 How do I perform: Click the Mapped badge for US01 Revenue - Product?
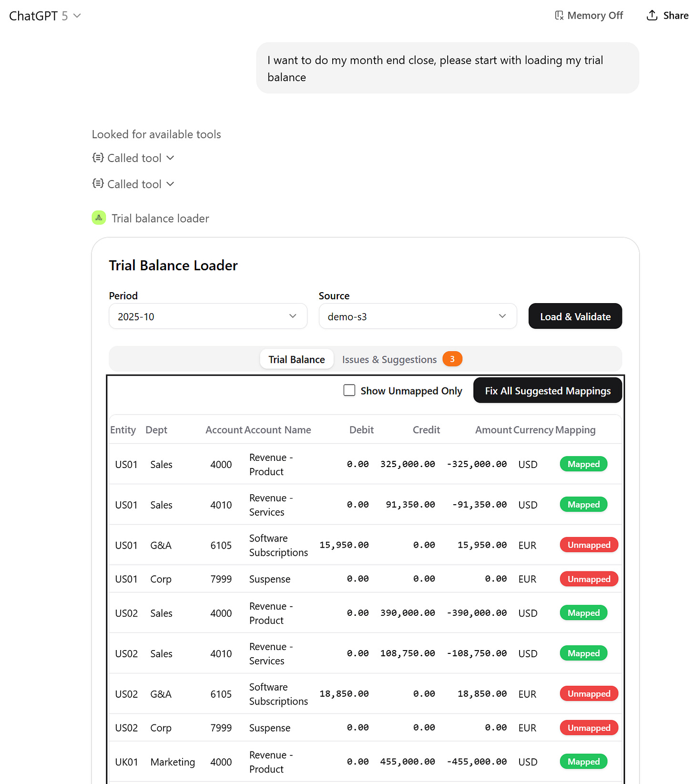point(583,464)
